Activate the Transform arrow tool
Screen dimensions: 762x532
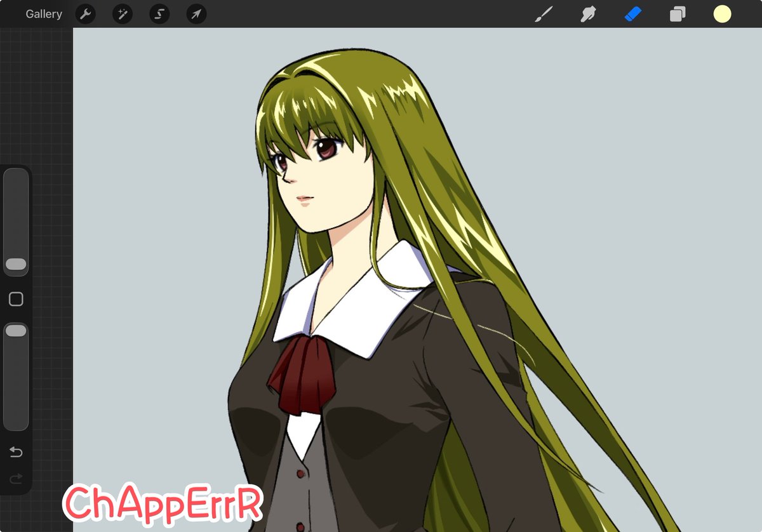[197, 14]
